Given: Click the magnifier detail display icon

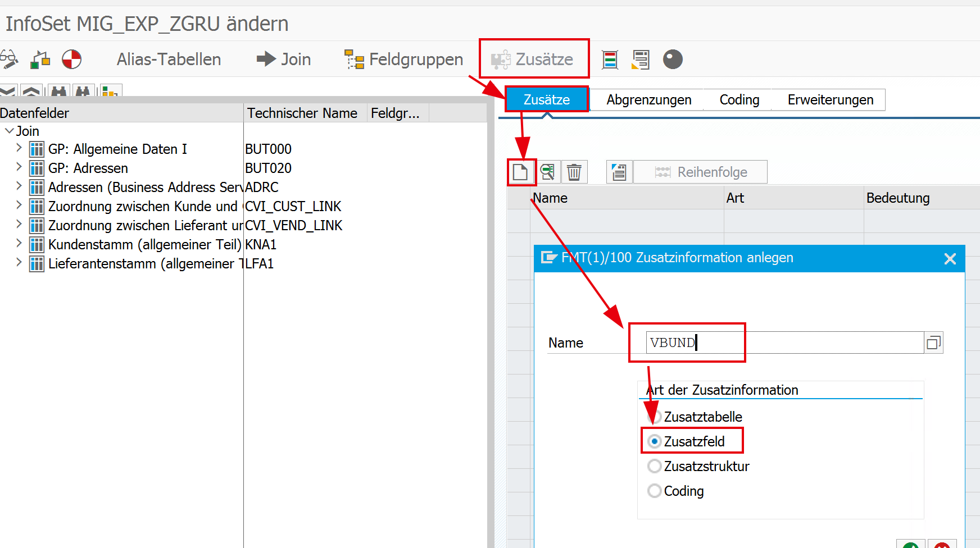Looking at the screenshot, I should [x=547, y=172].
